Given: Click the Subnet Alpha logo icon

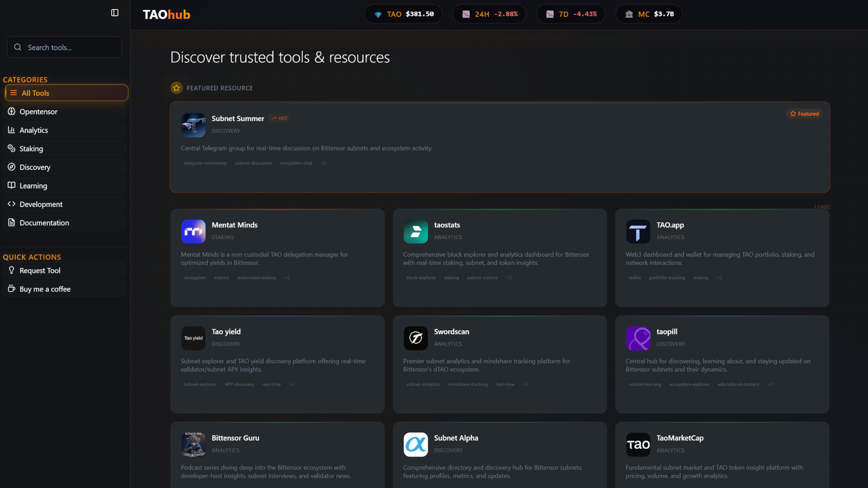Looking at the screenshot, I should pyautogui.click(x=415, y=445).
